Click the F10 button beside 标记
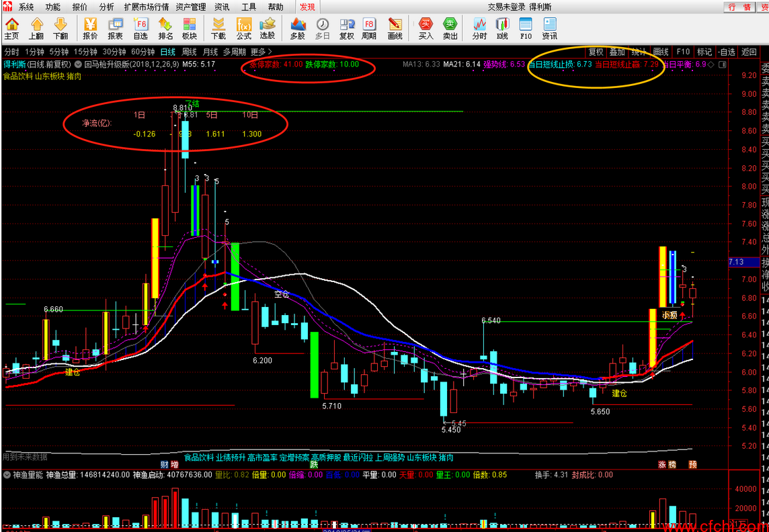 683,52
